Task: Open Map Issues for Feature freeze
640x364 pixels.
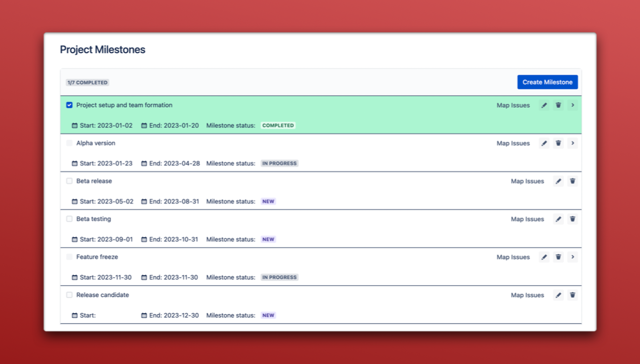Action: (513, 257)
